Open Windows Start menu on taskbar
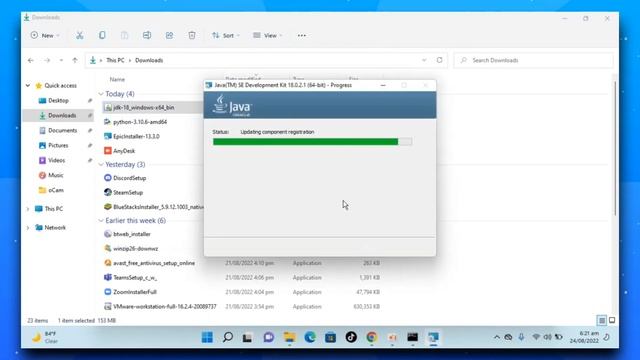The height and width of the screenshot is (360, 640). 207,337
